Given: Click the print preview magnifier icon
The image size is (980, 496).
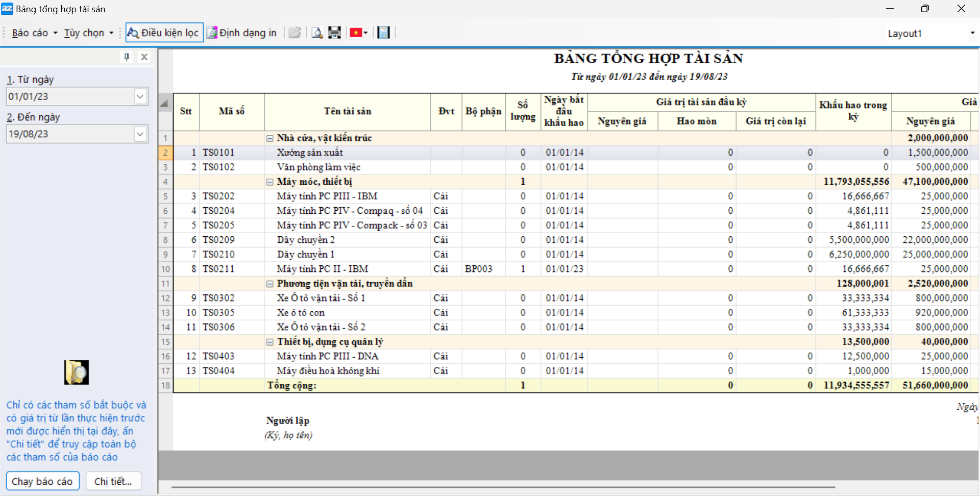Looking at the screenshot, I should (x=317, y=33).
